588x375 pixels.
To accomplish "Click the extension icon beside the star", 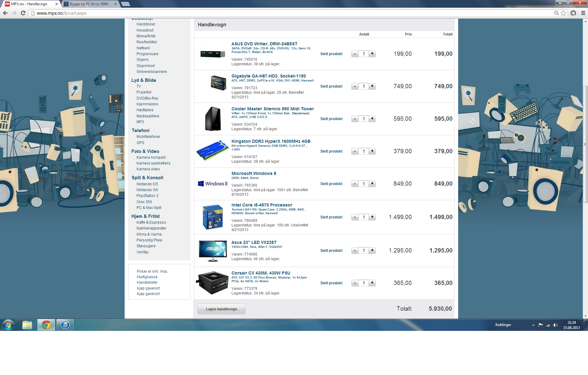I will pyautogui.click(x=573, y=13).
